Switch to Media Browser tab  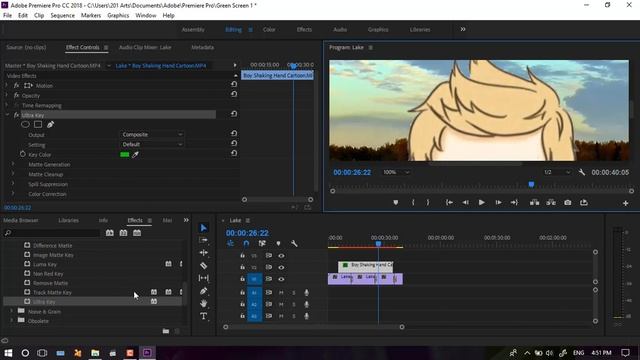pyautogui.click(x=21, y=220)
